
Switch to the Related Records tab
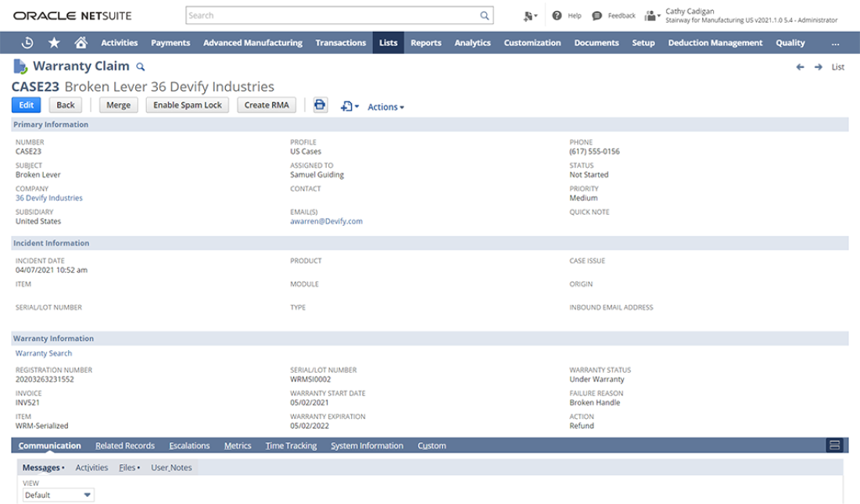point(125,445)
